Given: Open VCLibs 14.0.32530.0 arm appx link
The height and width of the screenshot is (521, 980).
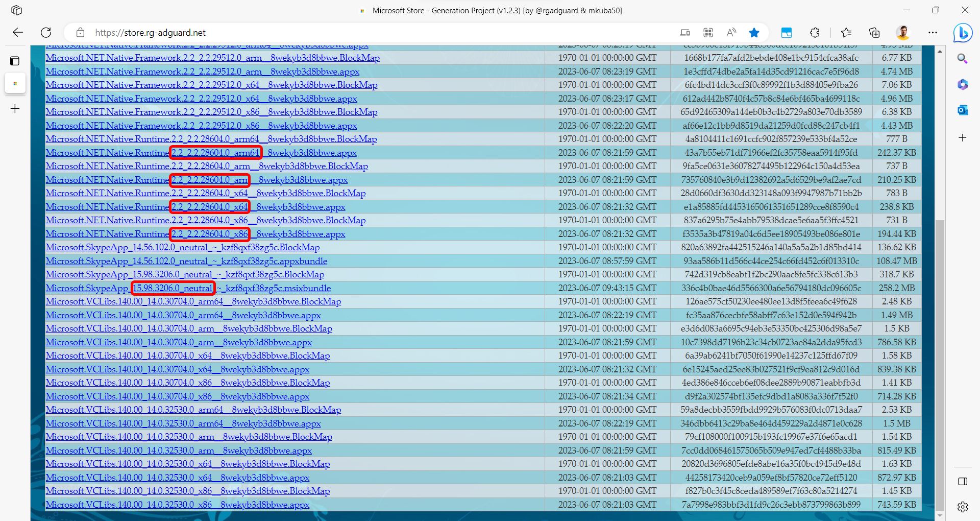Looking at the screenshot, I should tap(179, 451).
